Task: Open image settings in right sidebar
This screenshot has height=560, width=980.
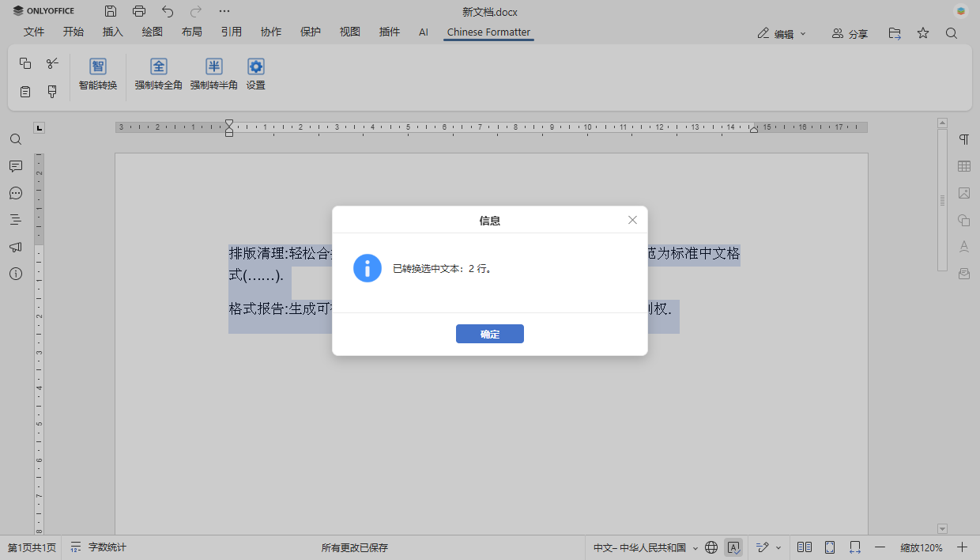Action: pyautogui.click(x=964, y=193)
